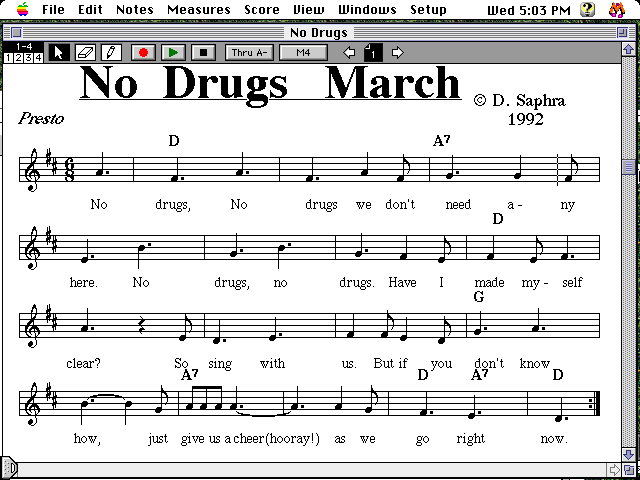Click the 1-4 voice range label
Viewport: 640px width, 480px height.
click(x=23, y=47)
